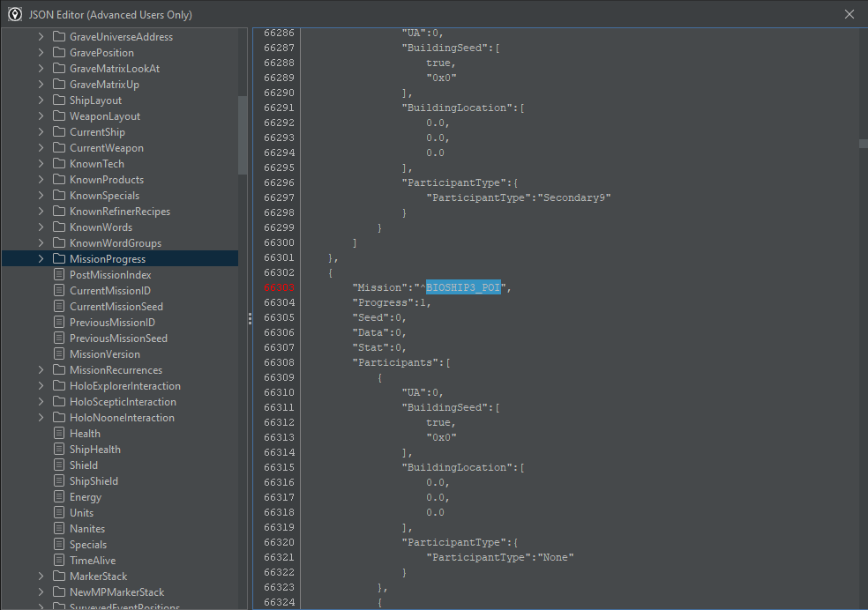Click the document icon beside TimeAlive
This screenshot has height=610, width=868.
tap(59, 560)
